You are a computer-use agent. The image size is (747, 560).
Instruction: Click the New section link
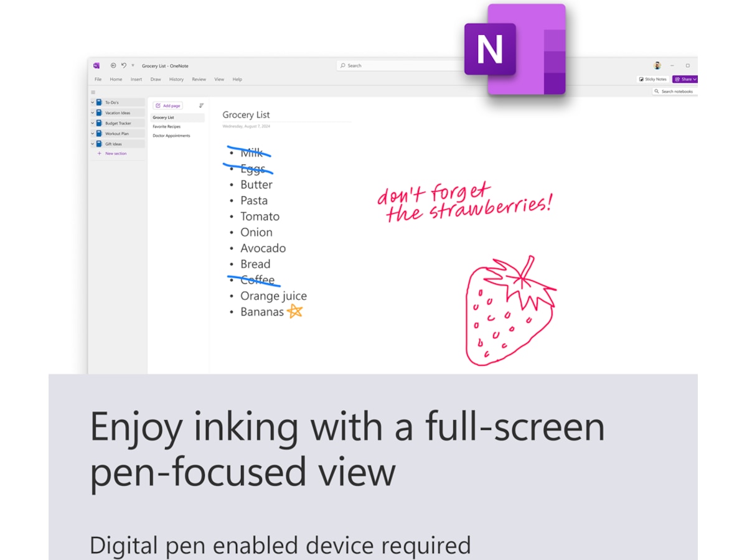pos(115,154)
